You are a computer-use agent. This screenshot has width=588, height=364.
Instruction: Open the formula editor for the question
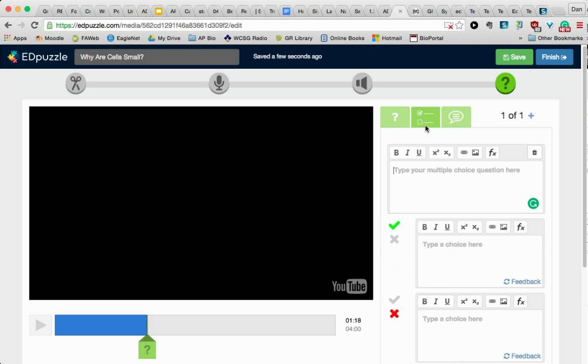492,152
